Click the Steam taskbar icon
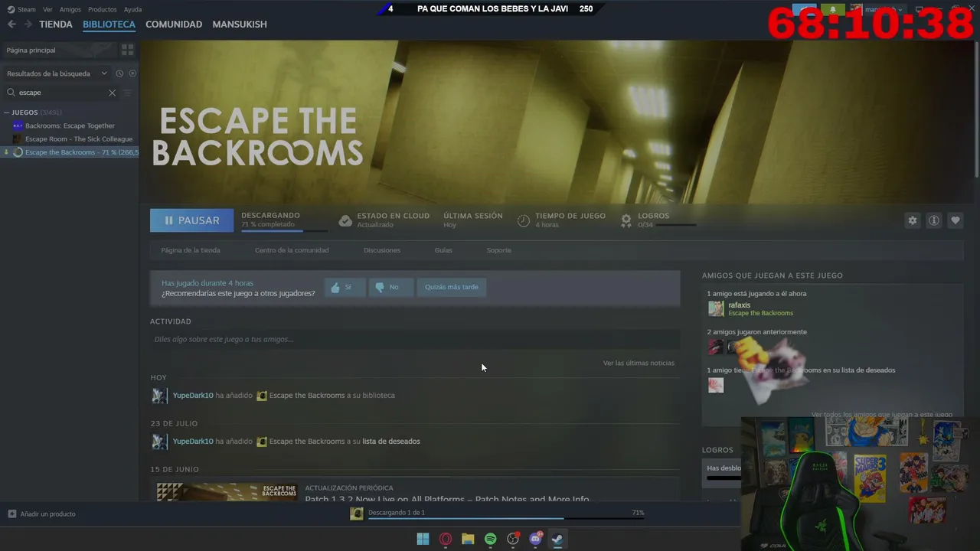Viewport: 980px width, 551px height. [558, 539]
